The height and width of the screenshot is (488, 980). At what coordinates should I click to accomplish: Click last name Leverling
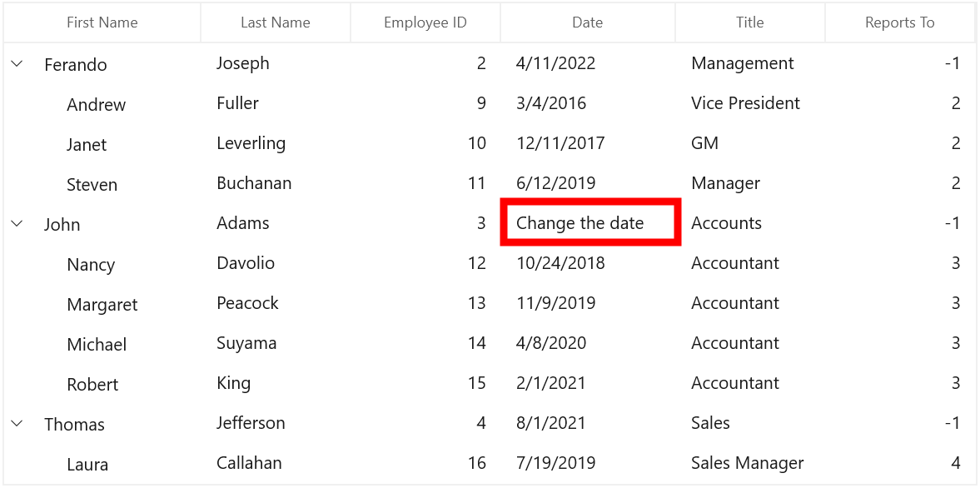251,143
